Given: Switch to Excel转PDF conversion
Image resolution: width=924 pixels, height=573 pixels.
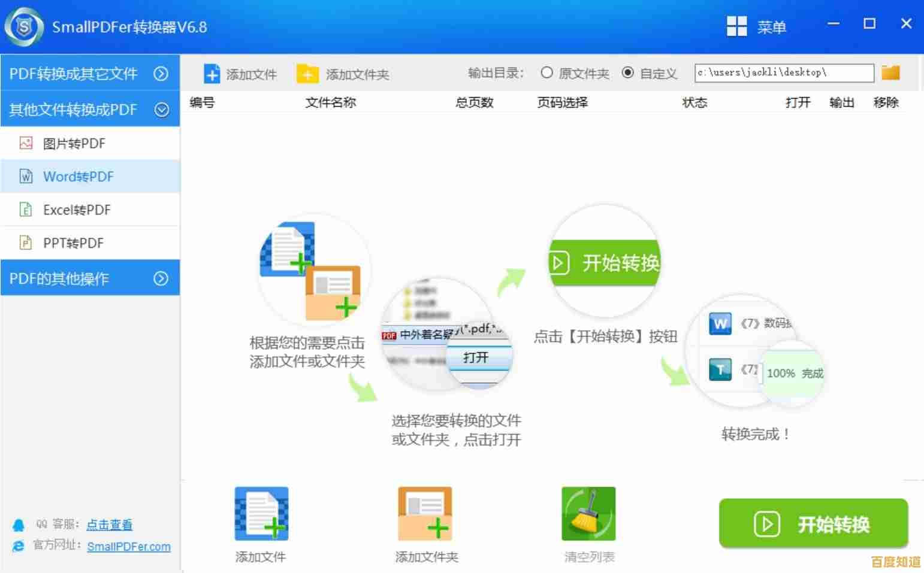Looking at the screenshot, I should click(x=76, y=210).
